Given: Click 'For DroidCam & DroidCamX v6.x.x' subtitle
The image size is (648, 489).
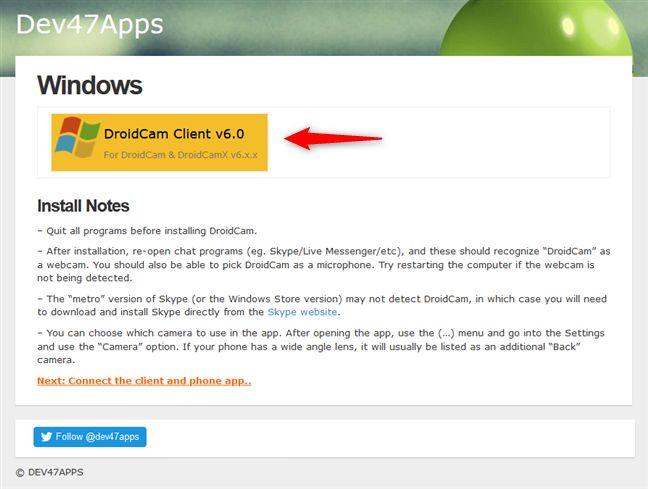Looking at the screenshot, I should tap(181, 155).
